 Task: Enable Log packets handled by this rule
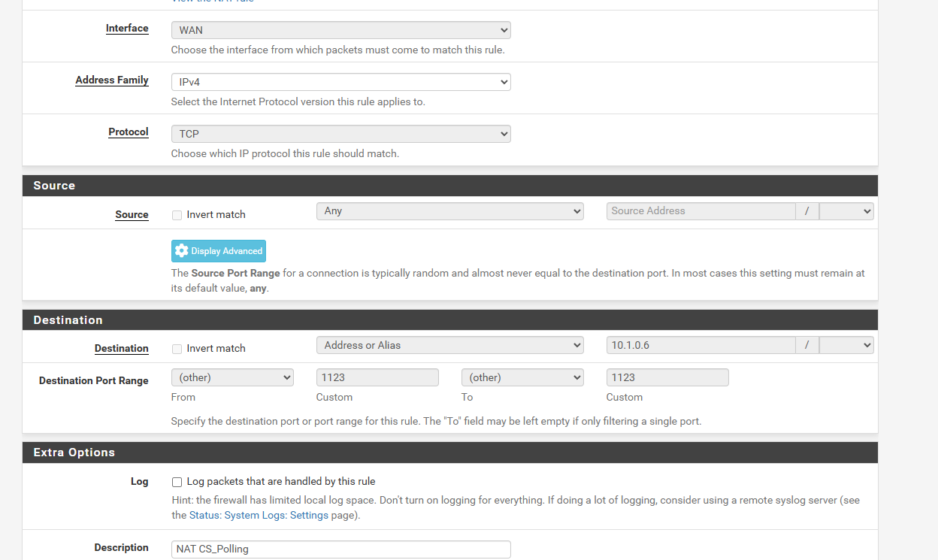(177, 482)
